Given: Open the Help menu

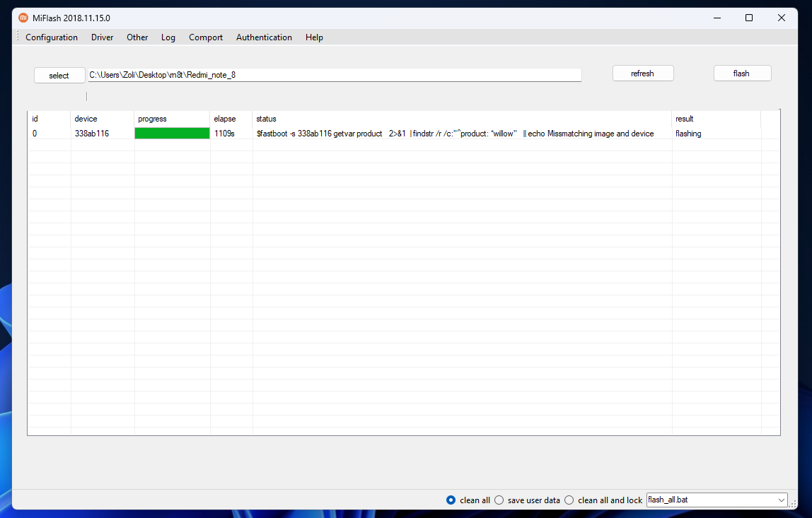Looking at the screenshot, I should [x=314, y=37].
